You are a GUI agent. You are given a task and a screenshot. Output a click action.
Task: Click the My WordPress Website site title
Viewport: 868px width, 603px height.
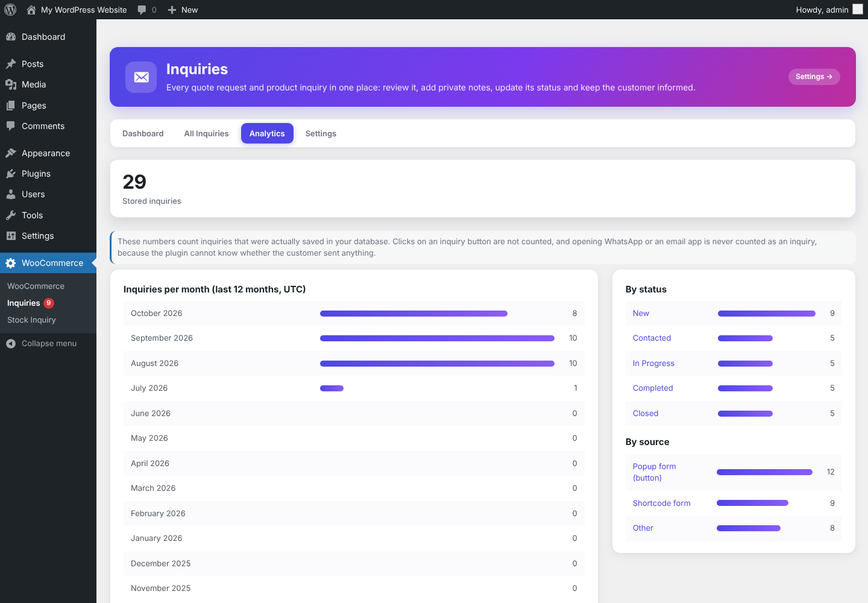84,10
